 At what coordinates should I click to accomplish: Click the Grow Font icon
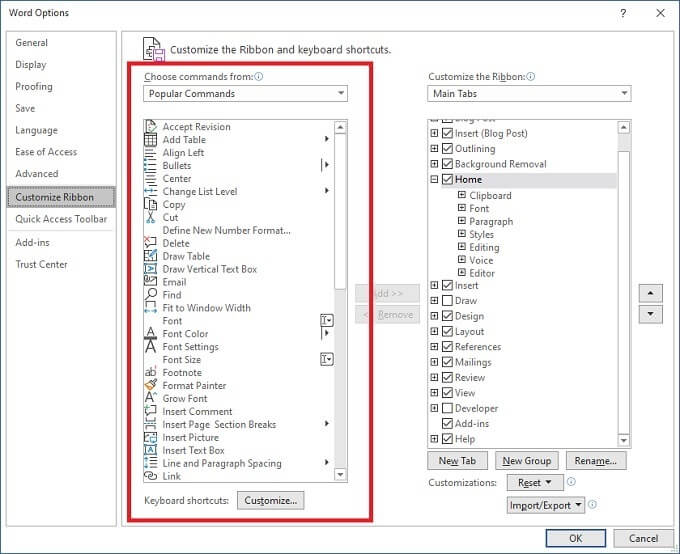tap(150, 398)
